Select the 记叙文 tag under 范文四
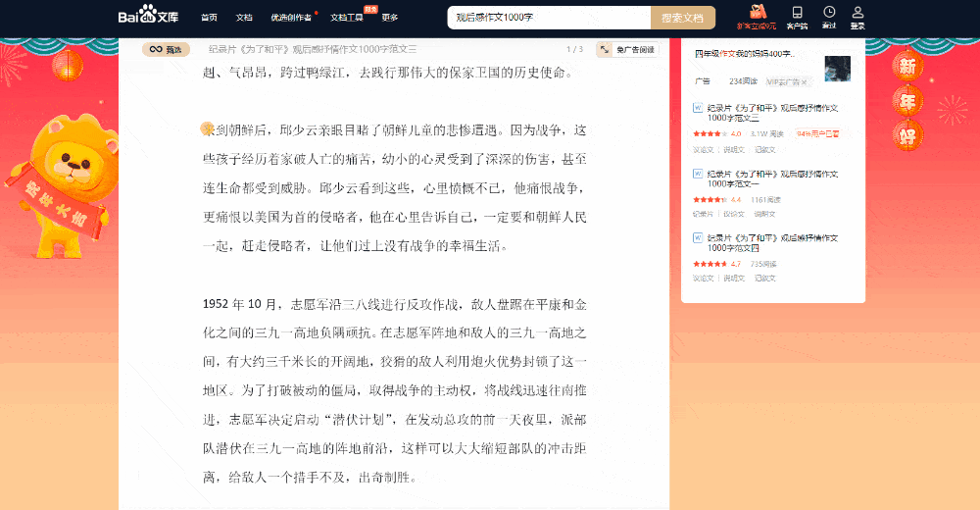Image resolution: width=980 pixels, height=510 pixels. pyautogui.click(x=765, y=279)
